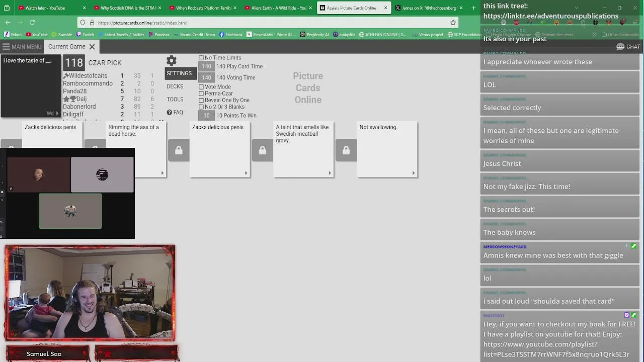The image size is (644, 362).
Task: Toggle the Vote Mode checkbox
Action: tap(201, 87)
